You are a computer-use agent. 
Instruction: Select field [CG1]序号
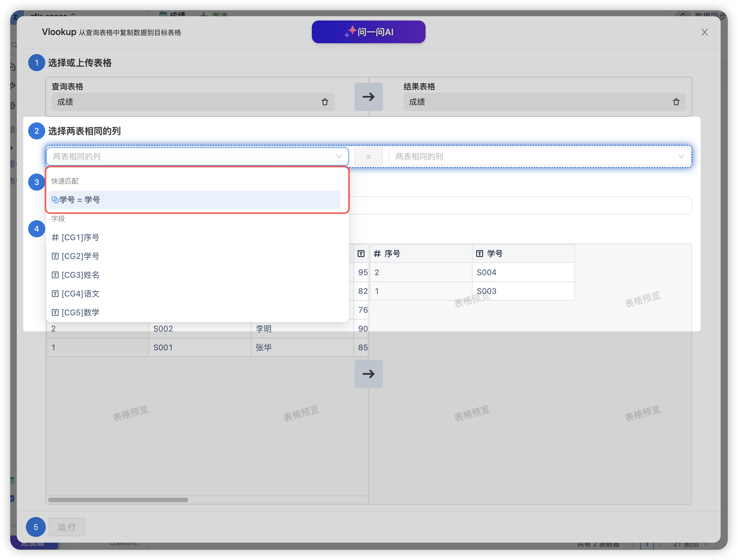[x=197, y=237]
